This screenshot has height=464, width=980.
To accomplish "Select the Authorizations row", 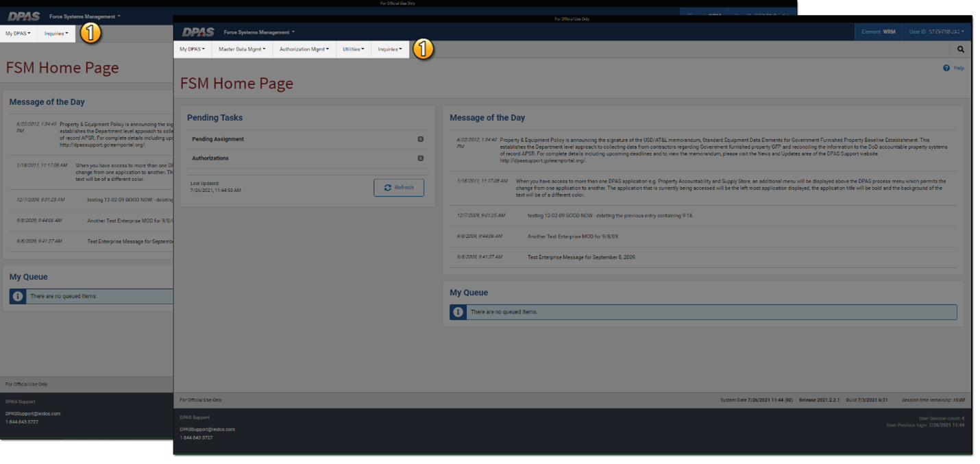I will pos(307,158).
